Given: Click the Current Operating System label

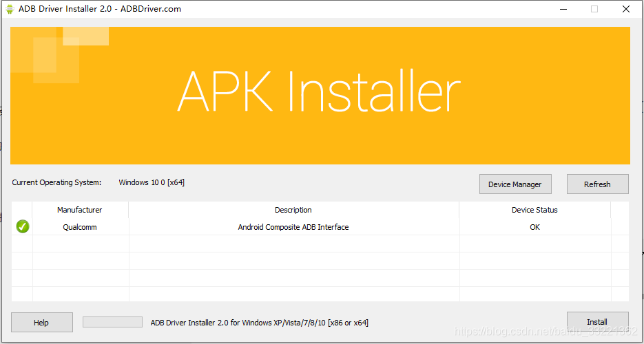Looking at the screenshot, I should (x=56, y=182).
